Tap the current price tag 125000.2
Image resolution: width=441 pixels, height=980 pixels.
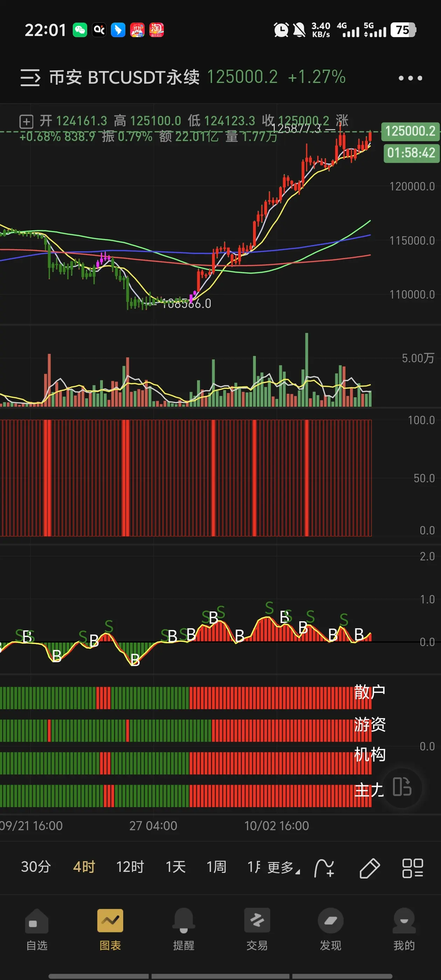click(x=410, y=131)
